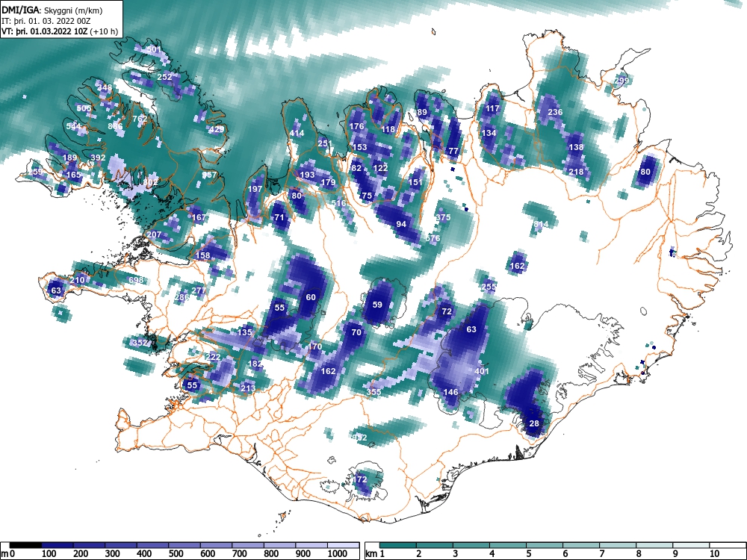Click the visibility value 392

(98, 158)
